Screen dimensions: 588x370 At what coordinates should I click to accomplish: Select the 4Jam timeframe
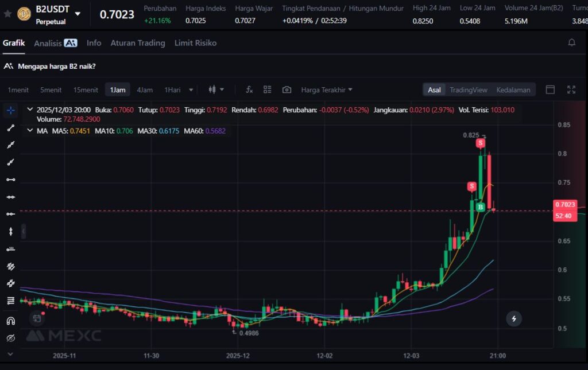(x=145, y=89)
